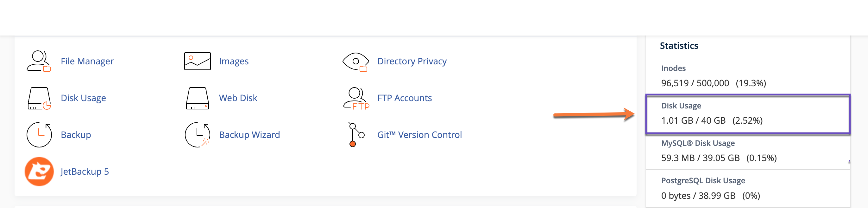Click the FTP Accounts icon
868x208 pixels.
pyautogui.click(x=355, y=98)
